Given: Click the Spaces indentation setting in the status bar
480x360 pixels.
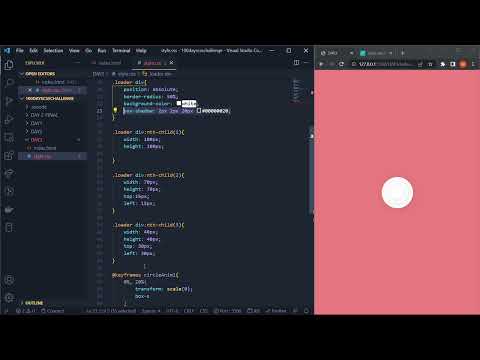Looking at the screenshot, I should tap(151, 311).
